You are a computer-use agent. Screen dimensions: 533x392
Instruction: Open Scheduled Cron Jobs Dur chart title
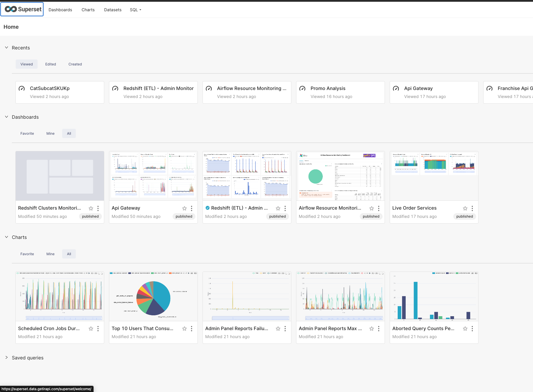coord(49,328)
